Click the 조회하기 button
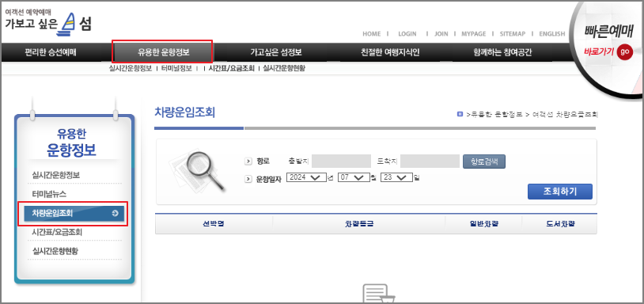Image resolution: width=644 pixels, height=304 pixels. [x=560, y=192]
